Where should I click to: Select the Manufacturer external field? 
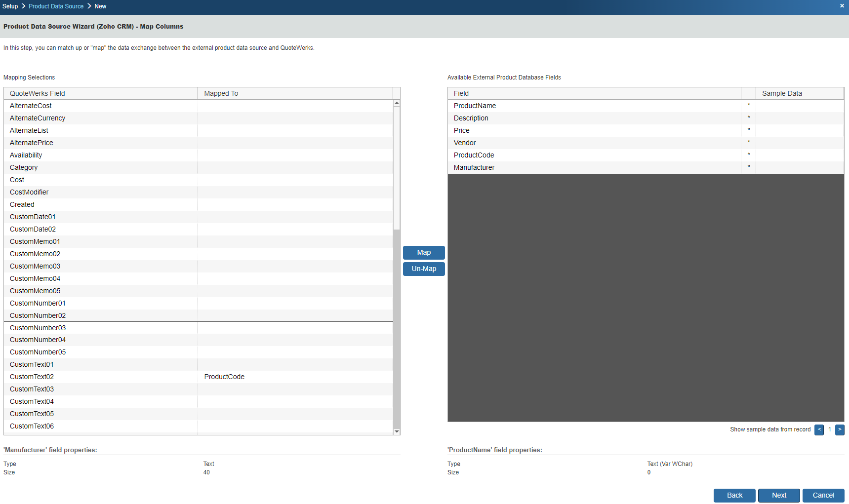(474, 167)
